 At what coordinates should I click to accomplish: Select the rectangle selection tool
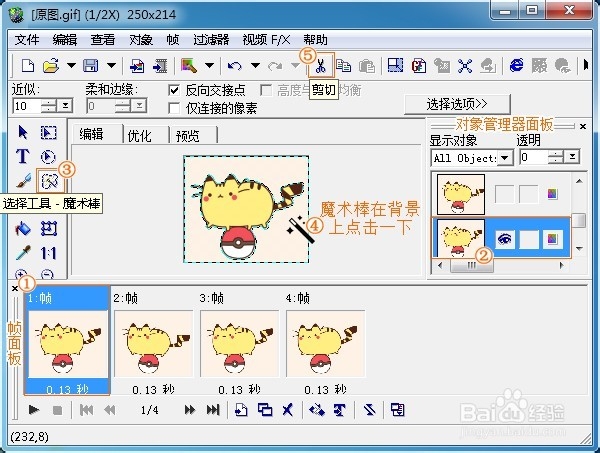(49, 133)
